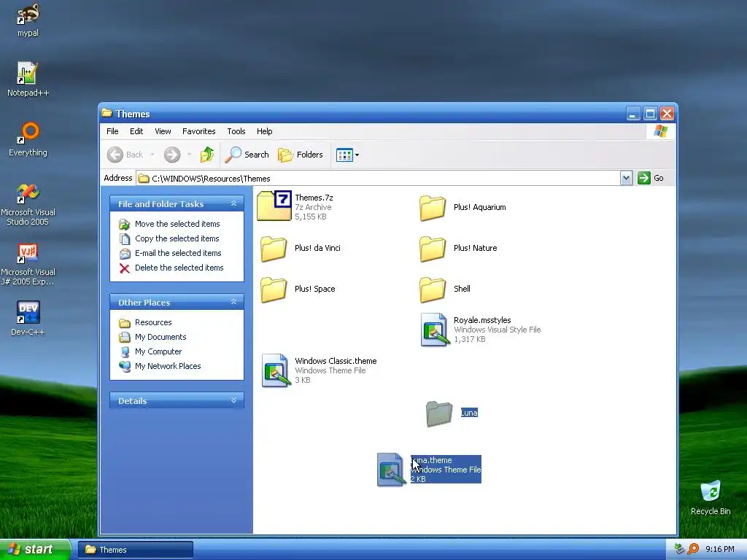Open the View menu
The height and width of the screenshot is (560, 747).
pos(163,131)
